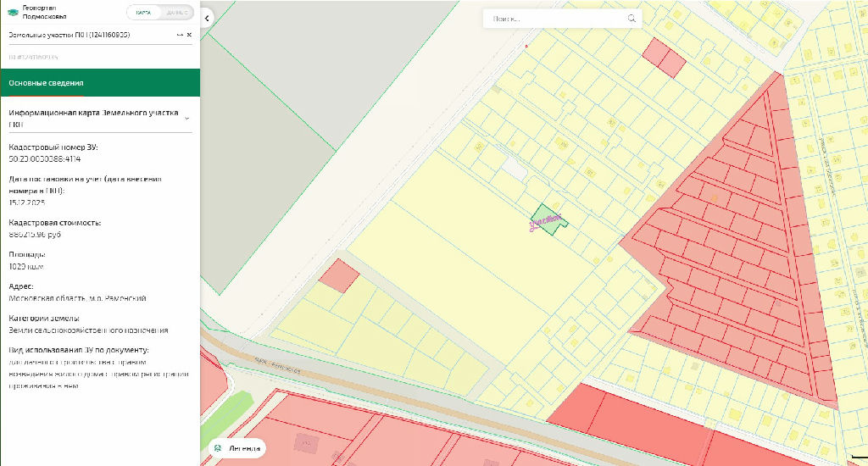Image resolution: width=868 pixels, height=466 pixels.
Task: Click the Земельные участки ГКН panel title
Action: [70, 35]
